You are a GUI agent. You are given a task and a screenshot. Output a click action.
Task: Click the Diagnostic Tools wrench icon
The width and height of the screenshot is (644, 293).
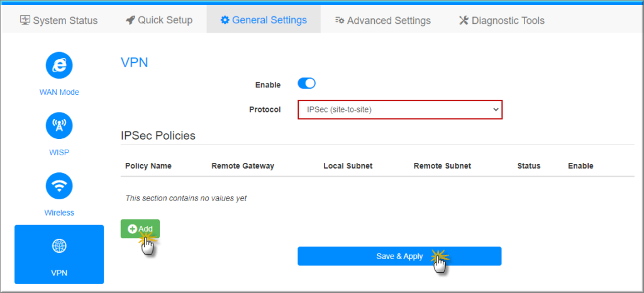[x=464, y=20]
